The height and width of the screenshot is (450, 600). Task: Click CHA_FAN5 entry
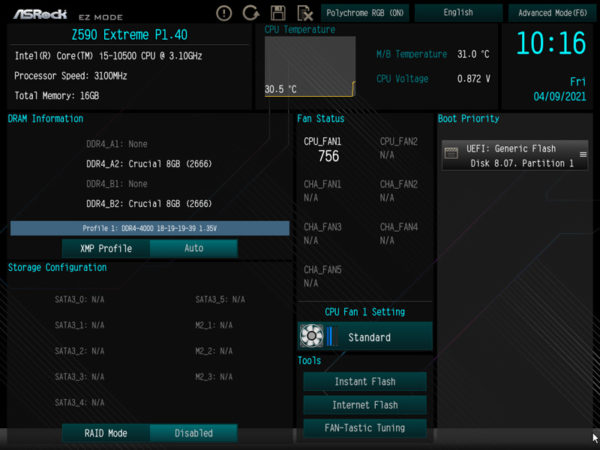click(x=322, y=276)
